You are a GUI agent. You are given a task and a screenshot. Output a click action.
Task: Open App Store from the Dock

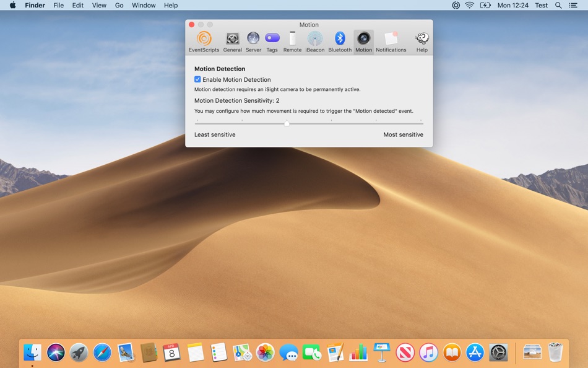click(x=475, y=353)
